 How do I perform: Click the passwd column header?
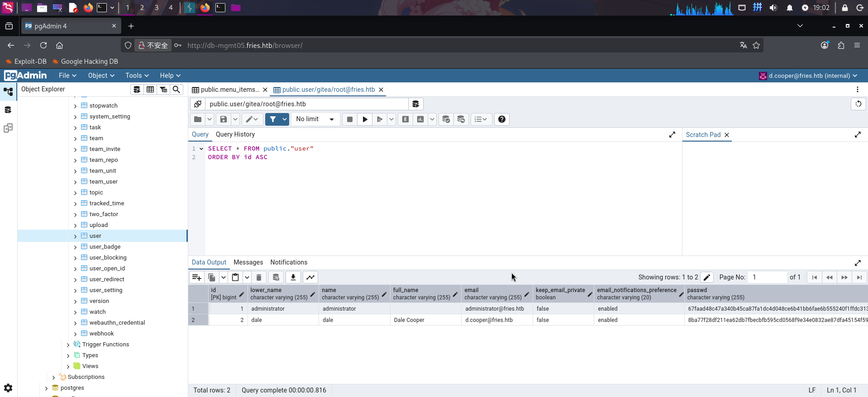[x=776, y=294]
